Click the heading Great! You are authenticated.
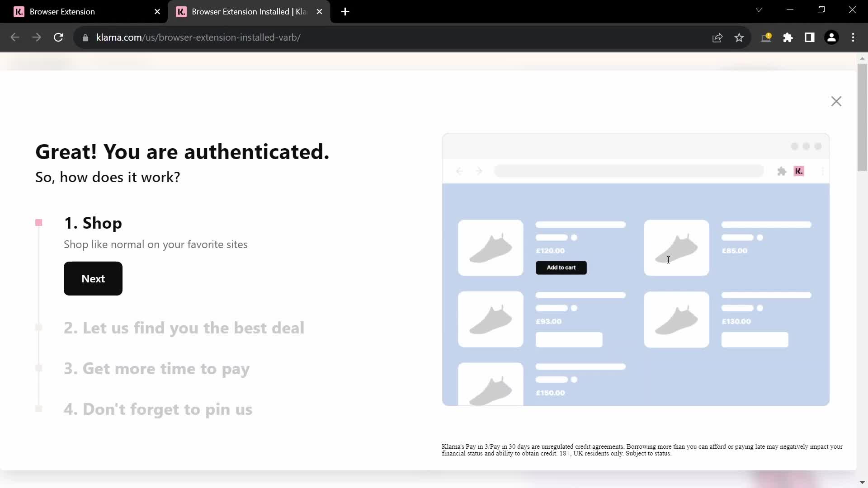The image size is (868, 488). click(x=182, y=152)
